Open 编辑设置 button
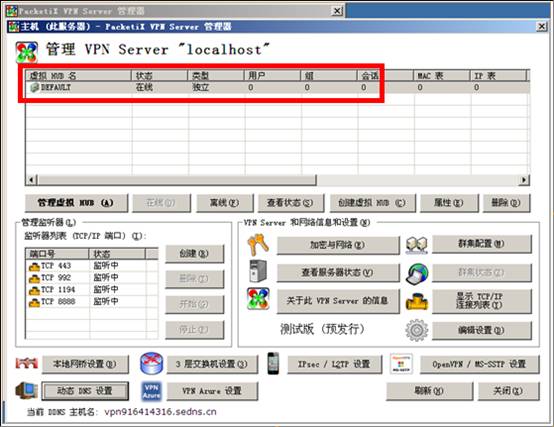554x427 pixels. point(482,330)
